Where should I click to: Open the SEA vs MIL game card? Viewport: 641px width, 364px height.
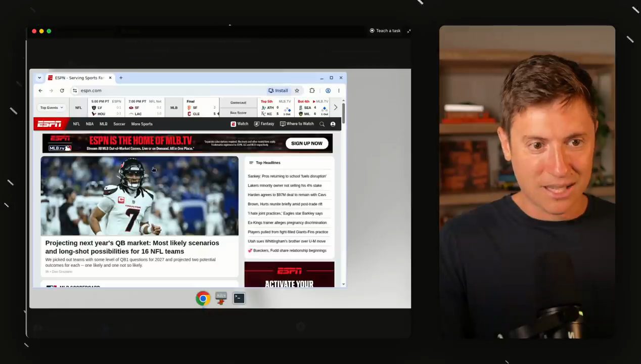(x=313, y=108)
